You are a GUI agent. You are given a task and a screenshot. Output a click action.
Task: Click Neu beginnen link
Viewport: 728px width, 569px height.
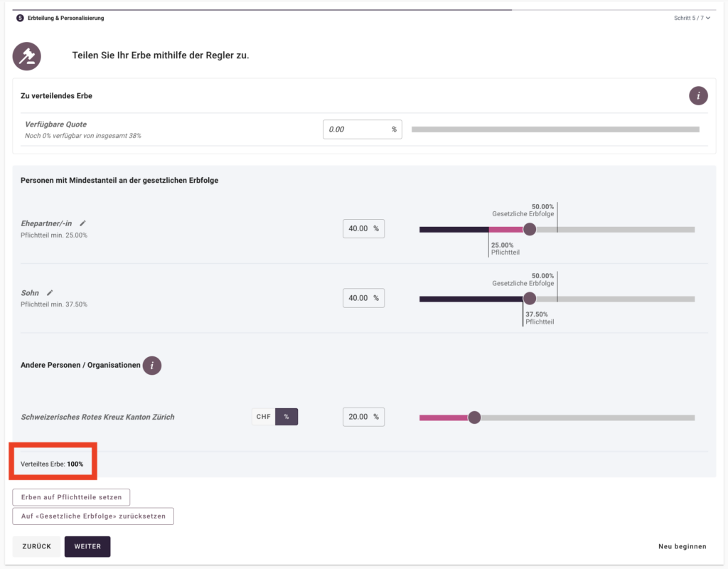click(x=682, y=546)
